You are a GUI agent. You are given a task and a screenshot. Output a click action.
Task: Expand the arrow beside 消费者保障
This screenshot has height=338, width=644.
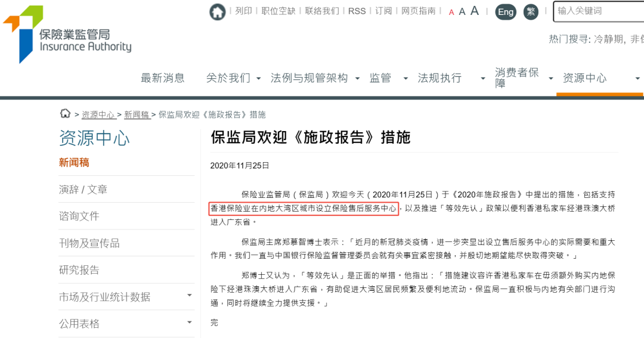[551, 78]
